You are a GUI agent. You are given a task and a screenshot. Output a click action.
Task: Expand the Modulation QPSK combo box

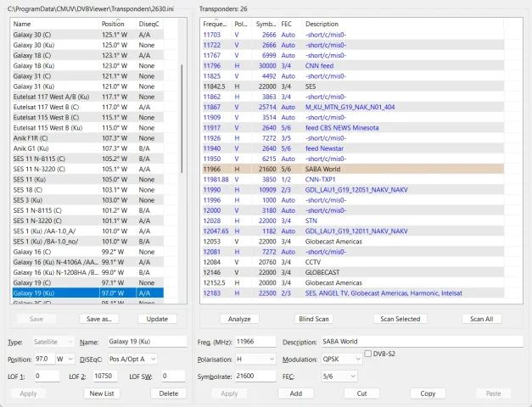point(342,359)
